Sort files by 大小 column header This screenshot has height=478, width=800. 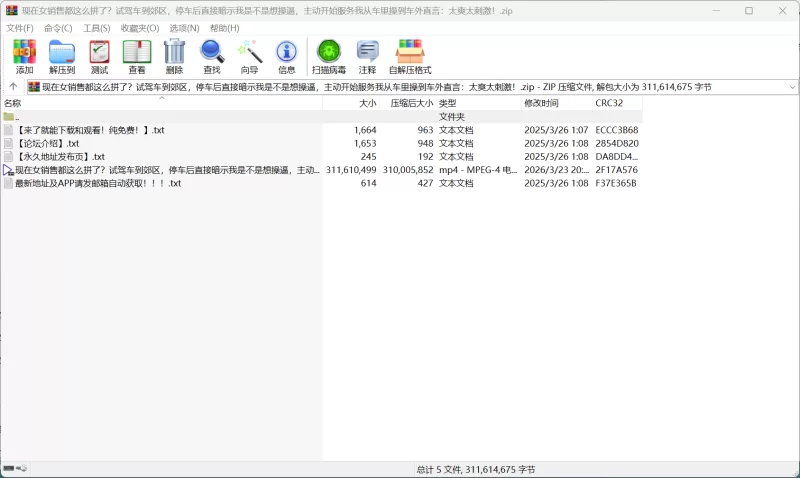coord(367,103)
